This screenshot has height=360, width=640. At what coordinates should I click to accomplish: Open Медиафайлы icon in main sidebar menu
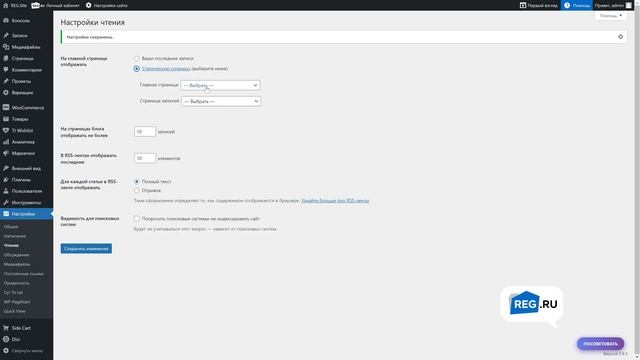[6, 47]
